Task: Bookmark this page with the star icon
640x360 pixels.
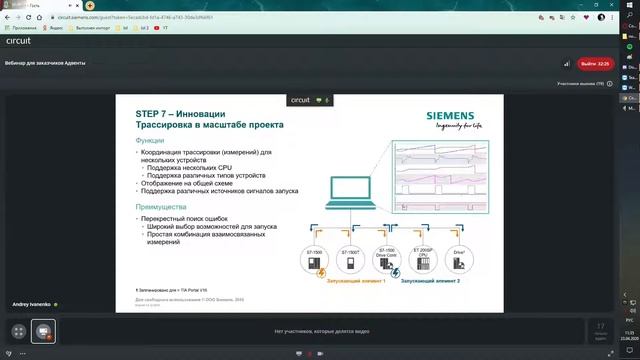Action: pyautogui.click(x=573, y=18)
